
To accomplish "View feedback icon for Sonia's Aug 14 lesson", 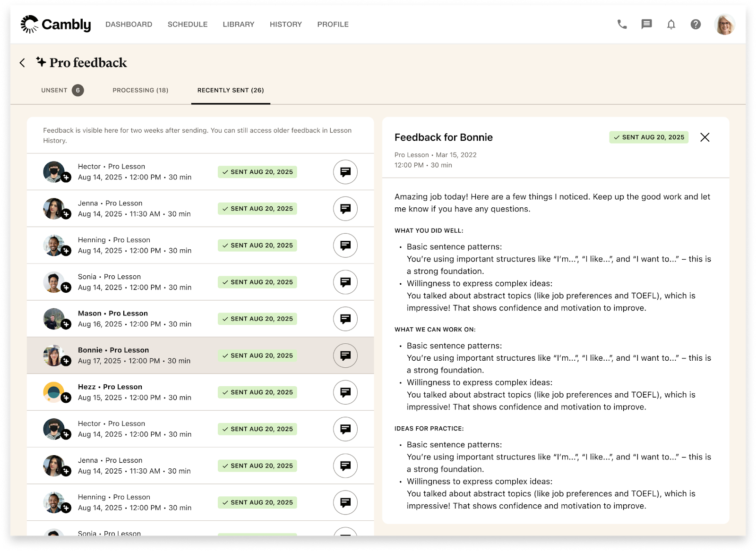I will click(x=345, y=282).
